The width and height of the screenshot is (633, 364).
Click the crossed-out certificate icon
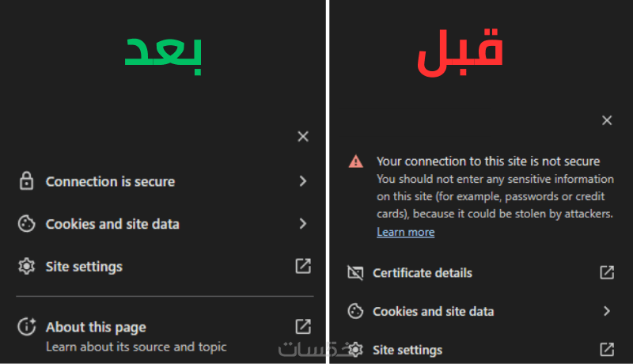pyautogui.click(x=355, y=273)
